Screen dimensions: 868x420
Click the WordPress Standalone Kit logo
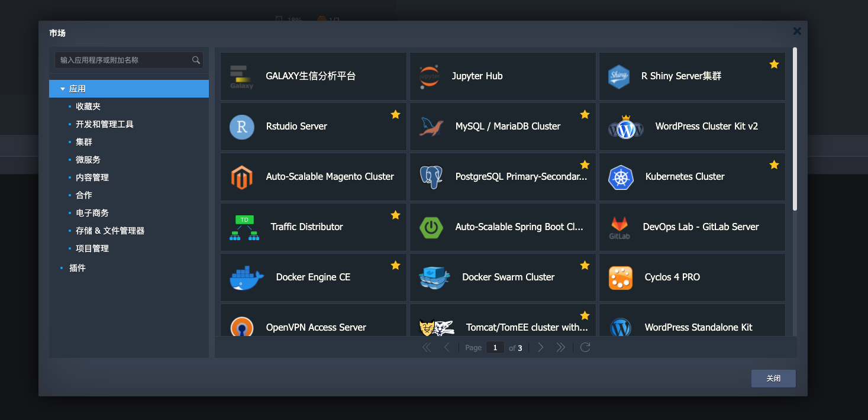[621, 327]
